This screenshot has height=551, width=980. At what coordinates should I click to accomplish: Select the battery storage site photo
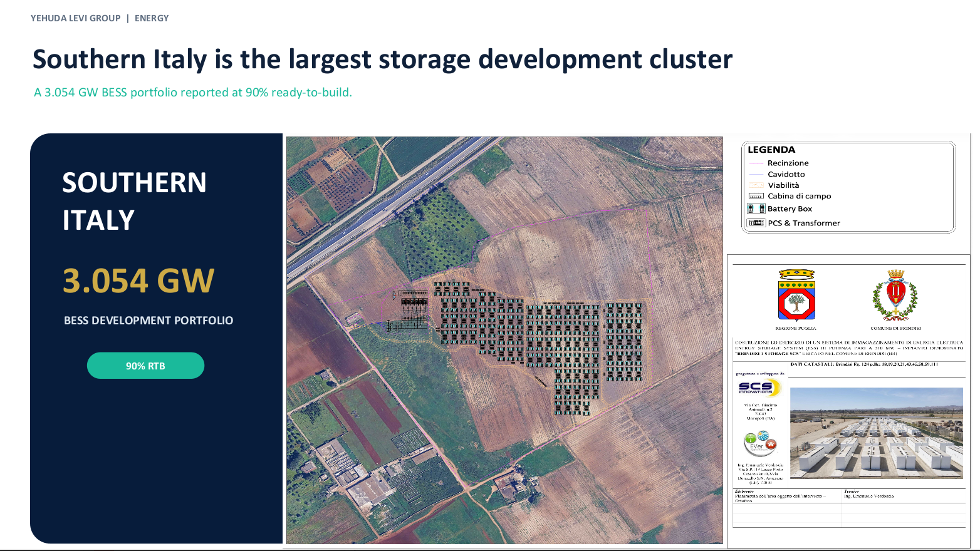pos(877,433)
